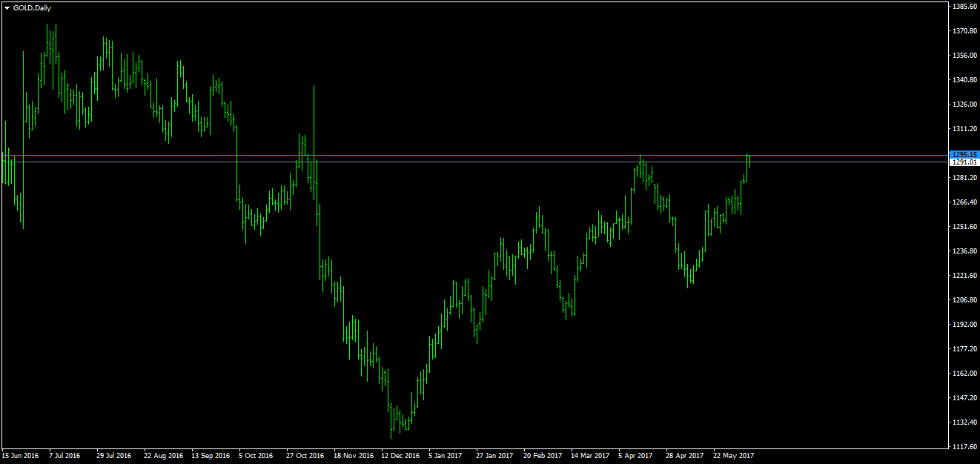Click the 1162.00 price axis label
The image size is (980, 464).
965,374
